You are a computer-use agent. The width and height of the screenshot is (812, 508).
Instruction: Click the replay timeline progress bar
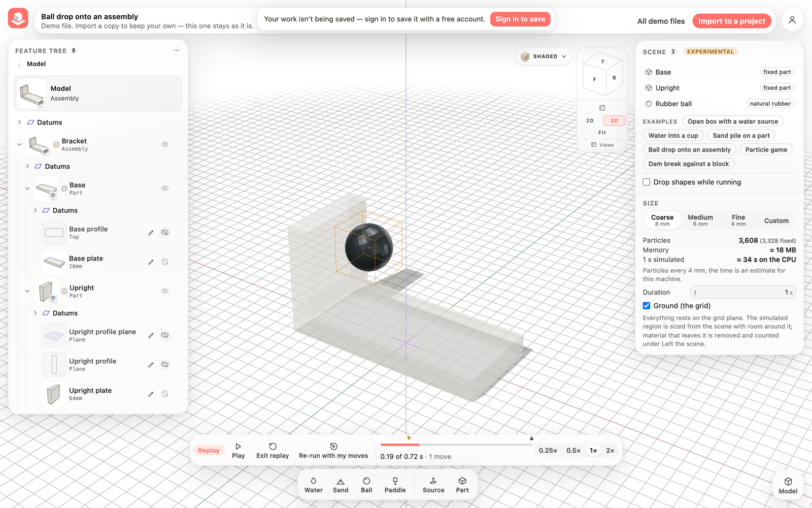(456, 444)
